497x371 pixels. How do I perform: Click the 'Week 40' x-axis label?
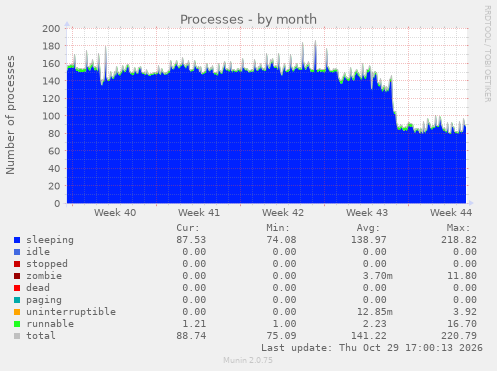point(115,213)
